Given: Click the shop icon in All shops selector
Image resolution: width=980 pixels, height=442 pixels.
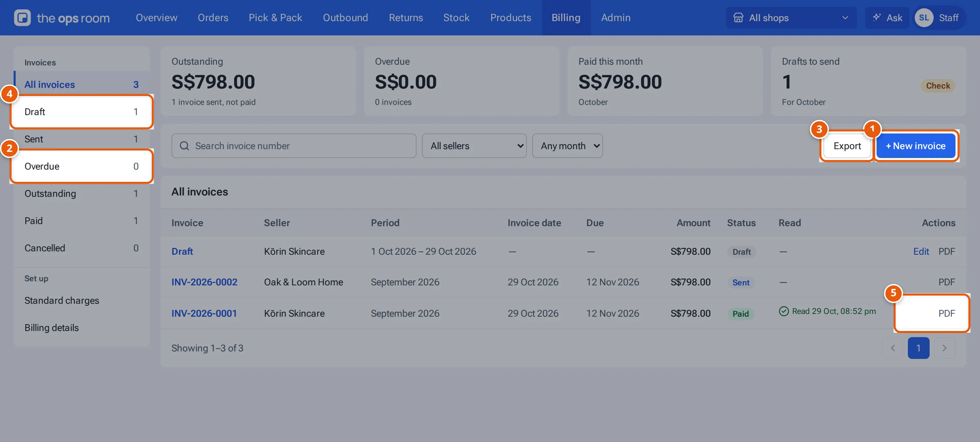Looking at the screenshot, I should (738, 18).
